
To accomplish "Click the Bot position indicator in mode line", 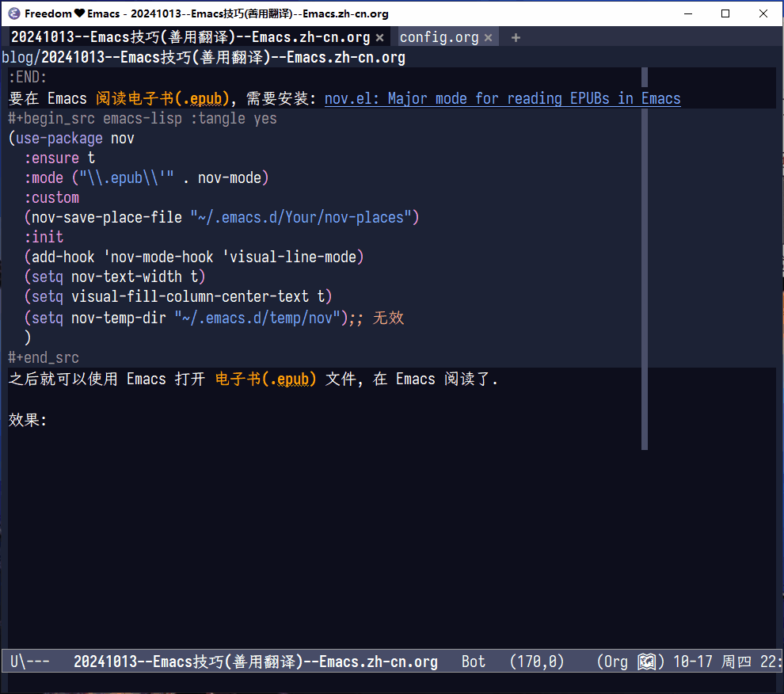I will click(x=473, y=662).
